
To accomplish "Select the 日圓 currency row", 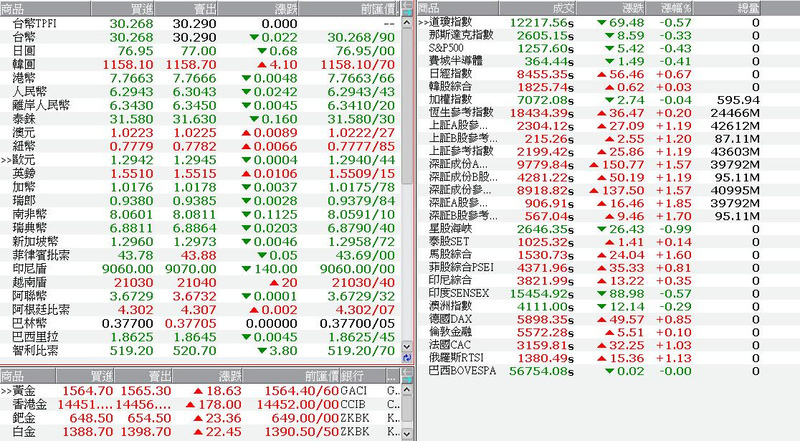I will 199,51.
